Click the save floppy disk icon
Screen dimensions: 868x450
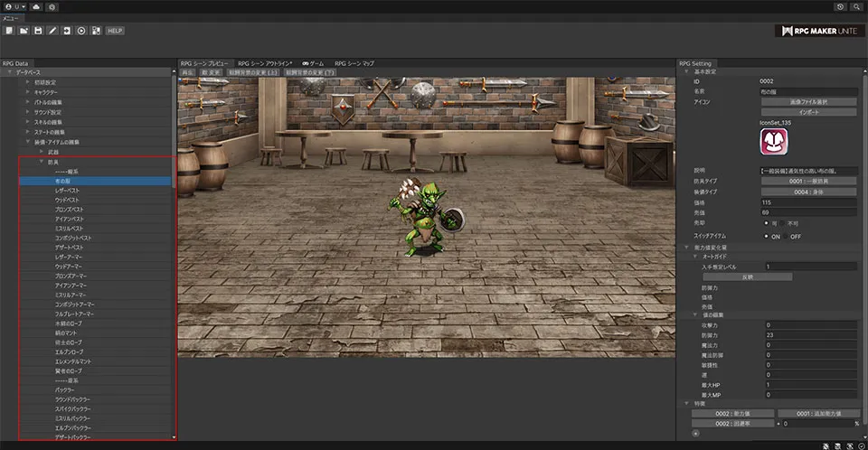[38, 31]
